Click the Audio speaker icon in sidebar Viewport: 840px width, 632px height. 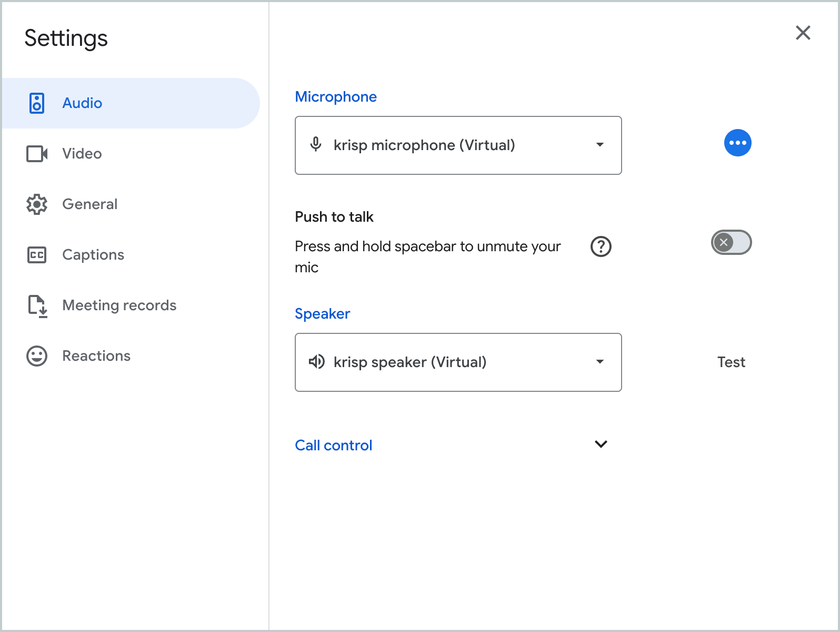pos(37,103)
